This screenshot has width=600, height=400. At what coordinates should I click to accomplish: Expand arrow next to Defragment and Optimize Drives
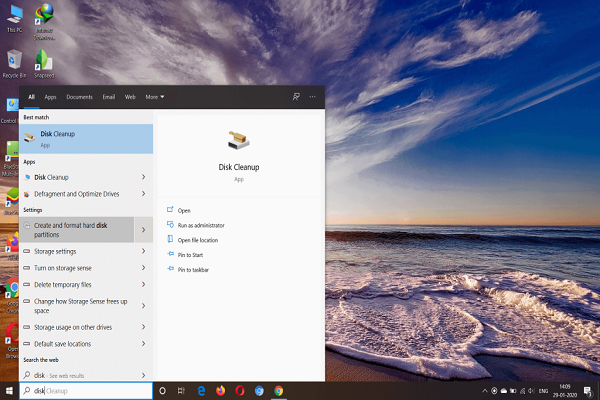(144, 193)
